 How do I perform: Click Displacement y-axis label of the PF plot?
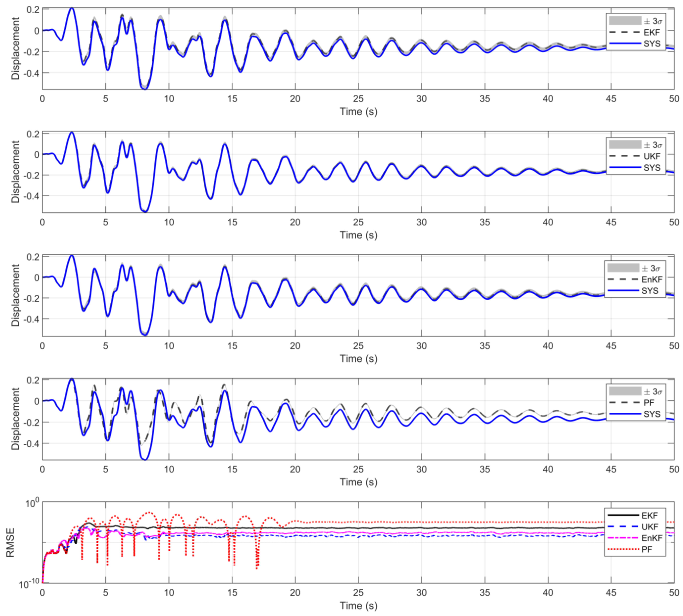[x=15, y=419]
